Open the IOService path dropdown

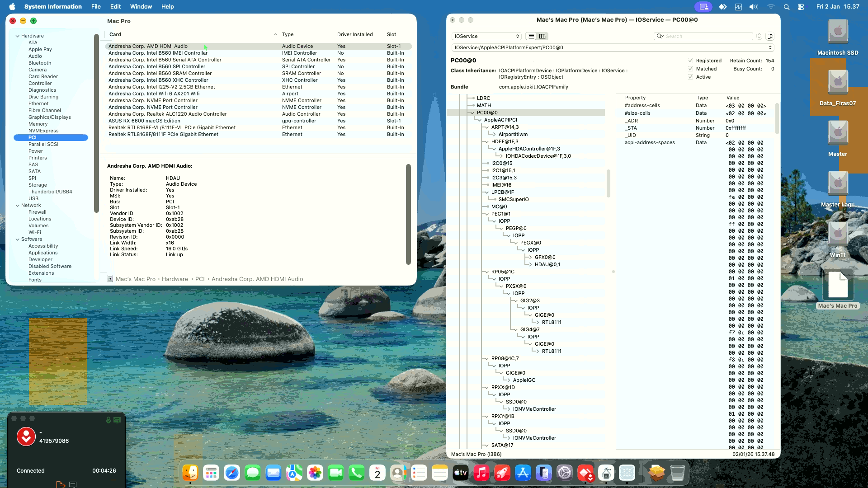(x=613, y=47)
